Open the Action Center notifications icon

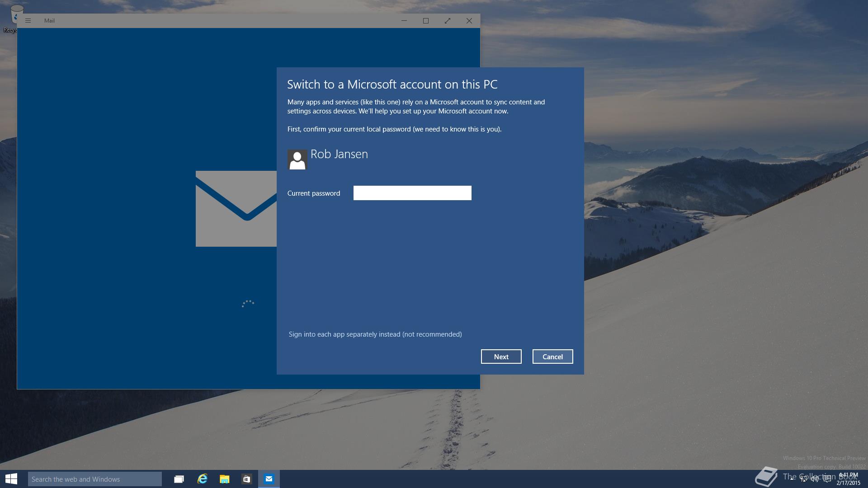tap(827, 479)
